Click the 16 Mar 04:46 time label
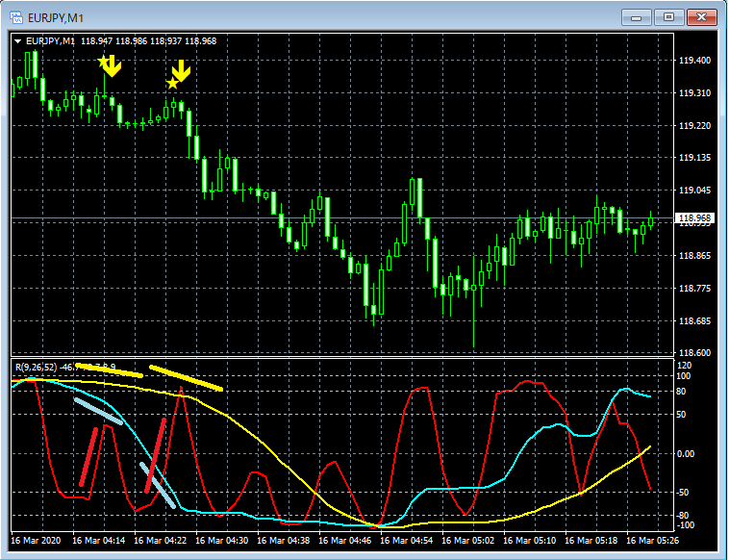 [x=345, y=541]
